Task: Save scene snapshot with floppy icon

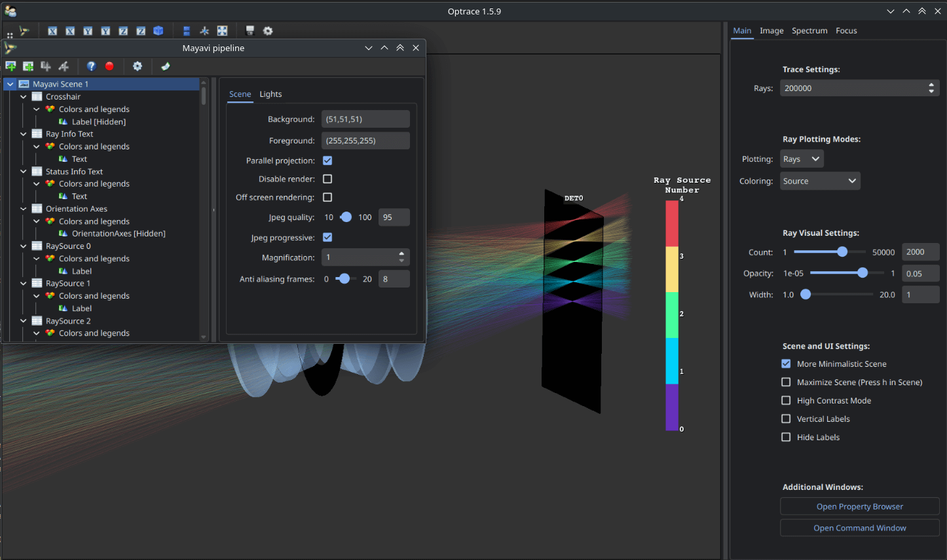Action: coord(250,31)
